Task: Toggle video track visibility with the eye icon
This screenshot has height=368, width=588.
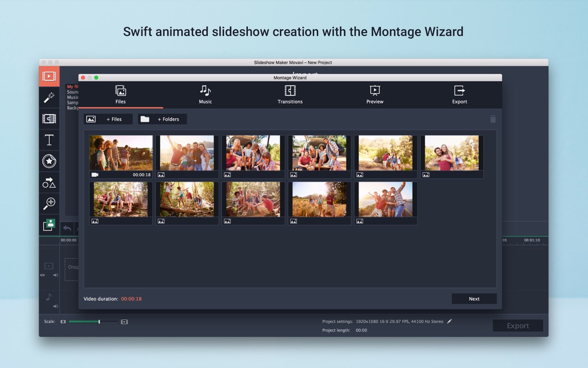Action: (42, 275)
